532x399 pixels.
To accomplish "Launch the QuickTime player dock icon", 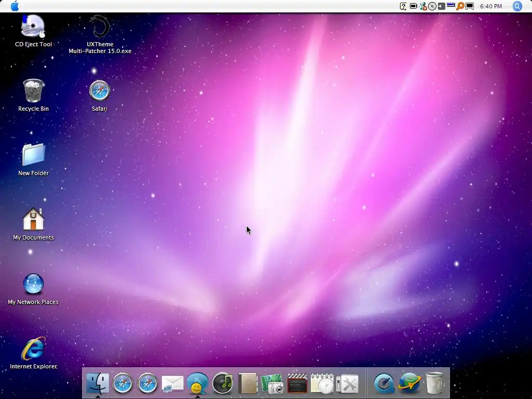I will coord(384,384).
